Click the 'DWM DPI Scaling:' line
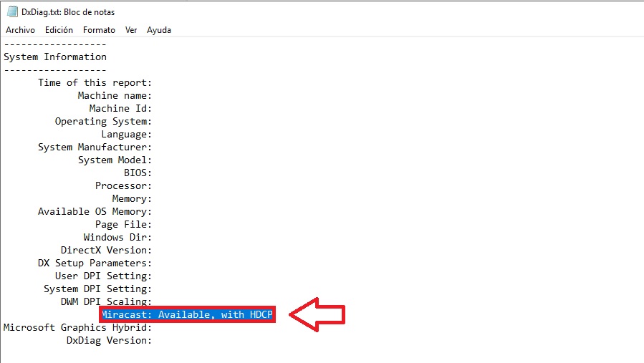 coord(106,301)
